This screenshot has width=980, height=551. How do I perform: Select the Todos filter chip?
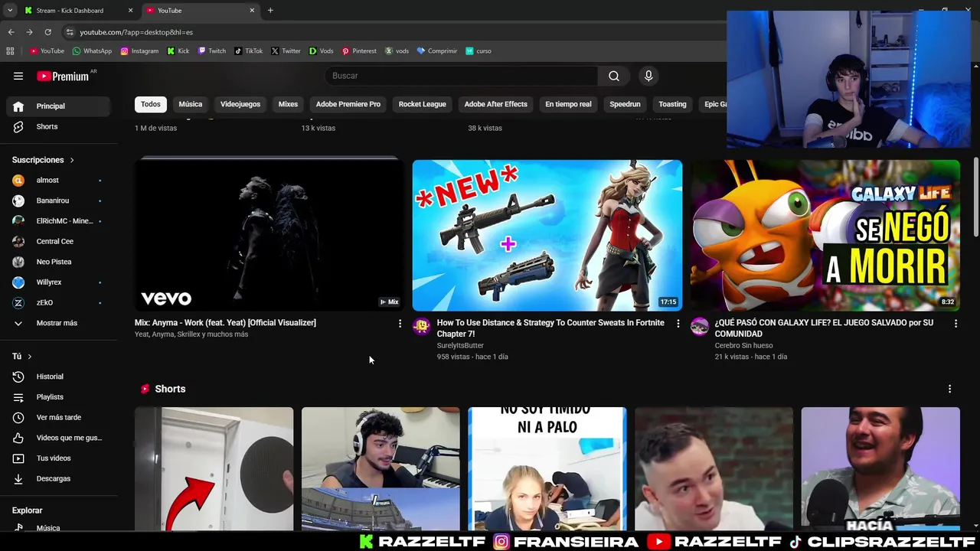coord(151,104)
